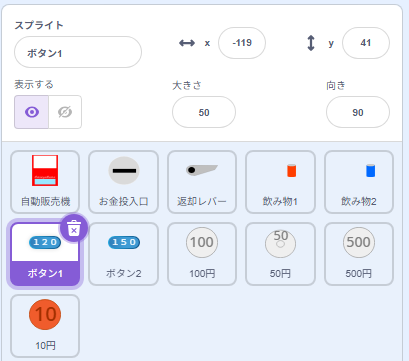Image resolution: width=409 pixels, height=361 pixels.
Task: Select the orange 10円 coin sprite
Action: (x=45, y=326)
